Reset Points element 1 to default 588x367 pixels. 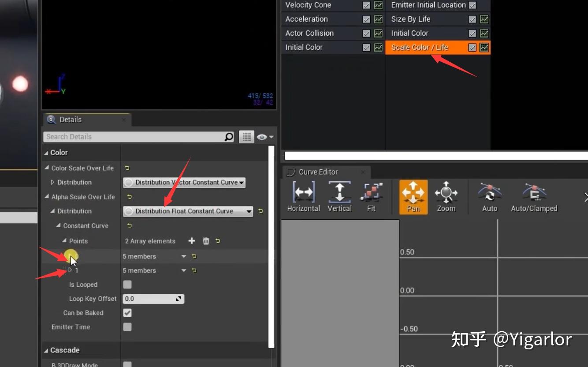click(194, 270)
